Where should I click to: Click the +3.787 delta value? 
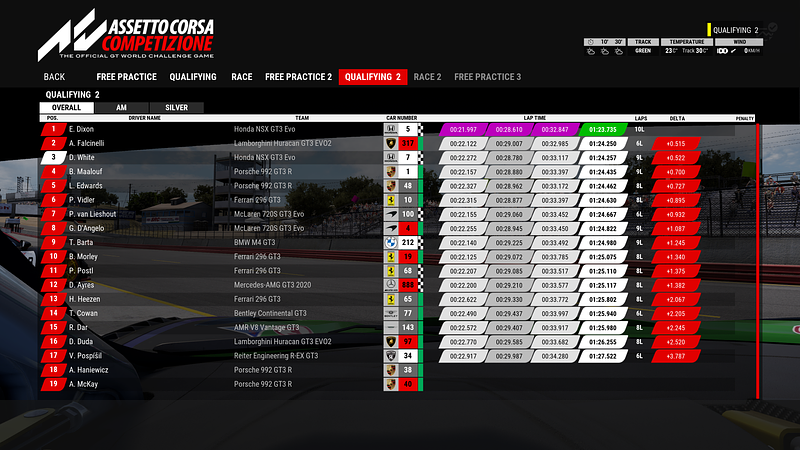tap(676, 356)
